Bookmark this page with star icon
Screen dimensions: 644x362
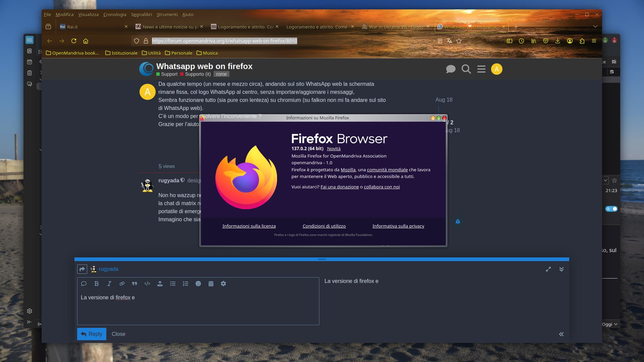tap(459, 41)
